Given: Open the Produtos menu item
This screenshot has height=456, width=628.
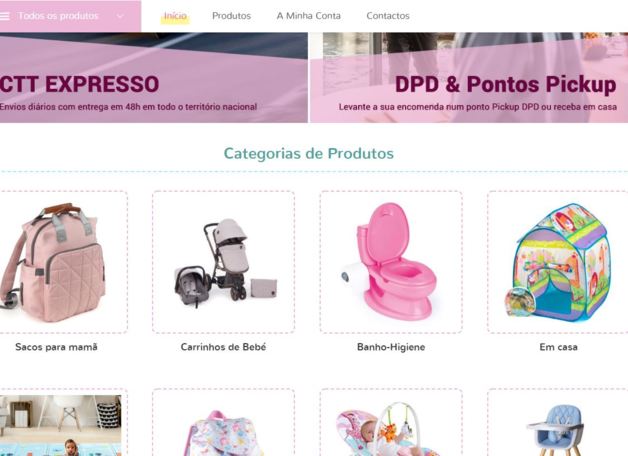Looking at the screenshot, I should [231, 16].
